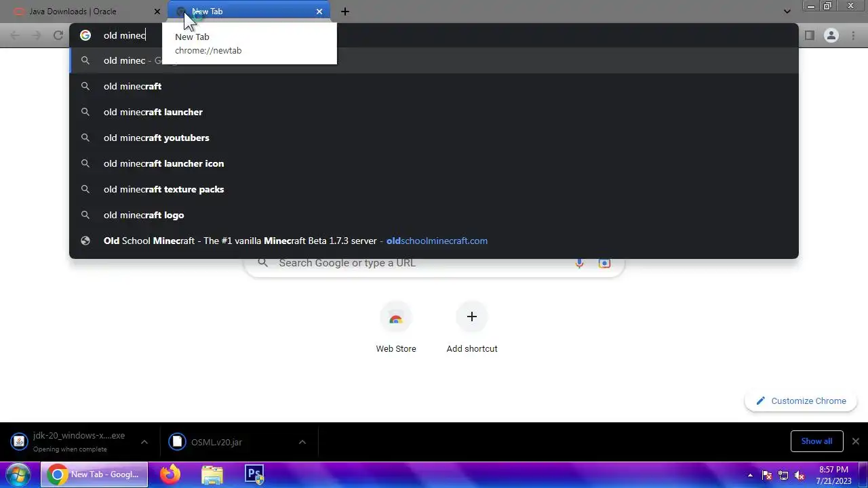Choose 'old minecraft texture packs' suggestion
This screenshot has height=488, width=868.
pos(434,189)
